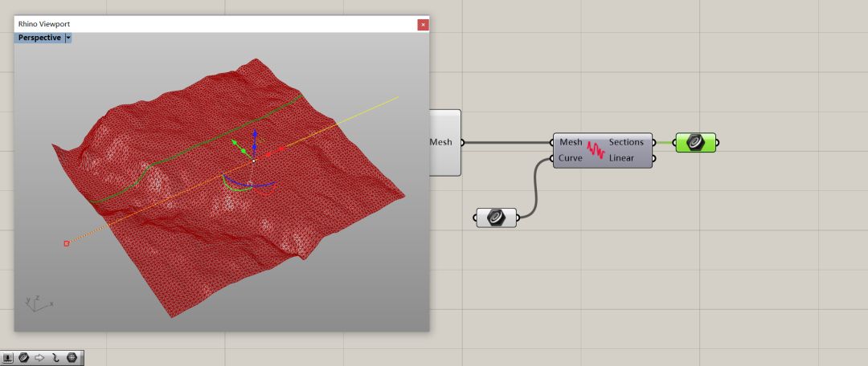Close the Rhino Viewport window
Viewport: 868px width, 366px height.
point(423,25)
